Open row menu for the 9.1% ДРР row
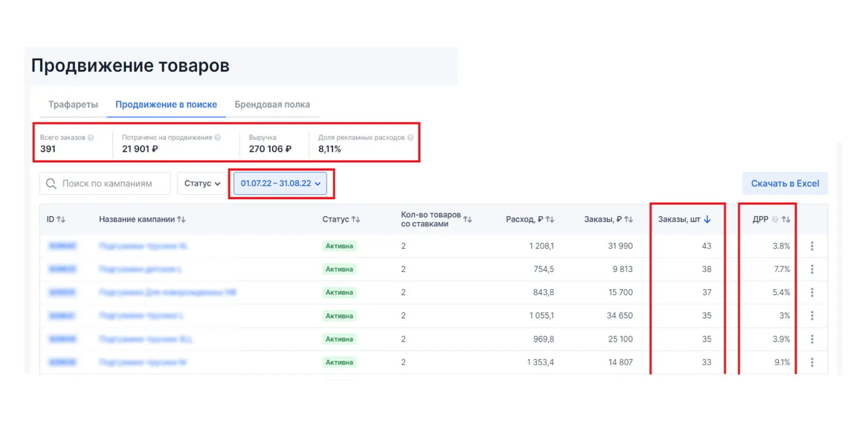The image size is (868, 439). [812, 362]
